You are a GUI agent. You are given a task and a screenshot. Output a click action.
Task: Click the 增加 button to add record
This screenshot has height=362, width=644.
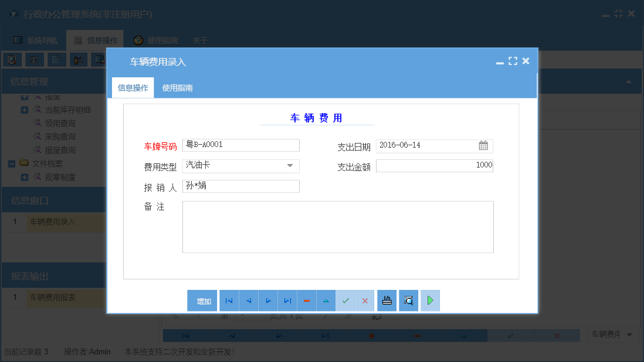coord(202,300)
